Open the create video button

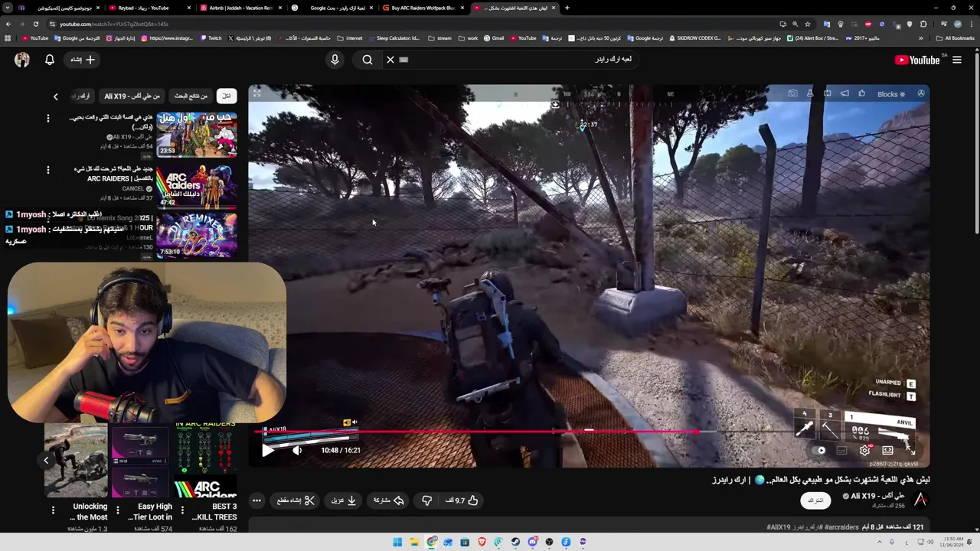(83, 60)
